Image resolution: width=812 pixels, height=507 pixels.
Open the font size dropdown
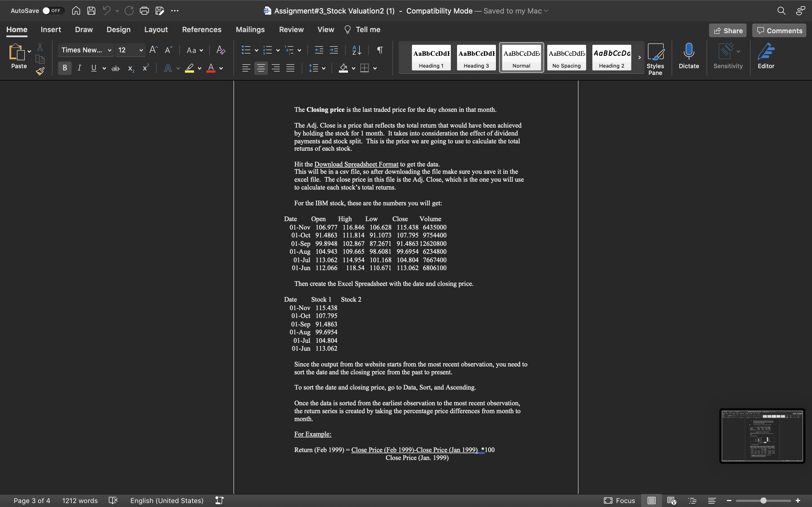[141, 50]
